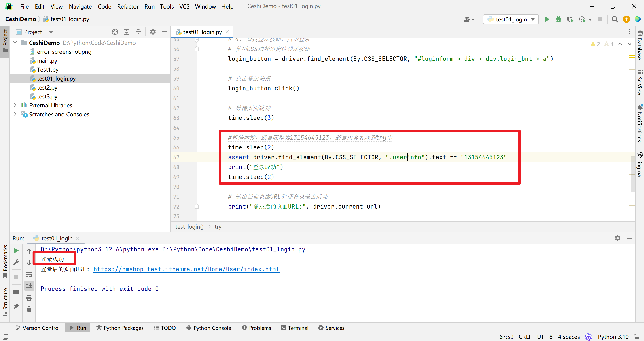Open Version Control tool window
Image resolution: width=644 pixels, height=341 pixels.
point(38,328)
